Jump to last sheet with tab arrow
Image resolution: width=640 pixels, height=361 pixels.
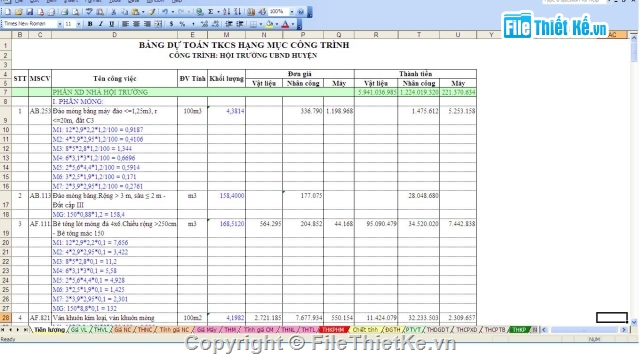(25, 330)
